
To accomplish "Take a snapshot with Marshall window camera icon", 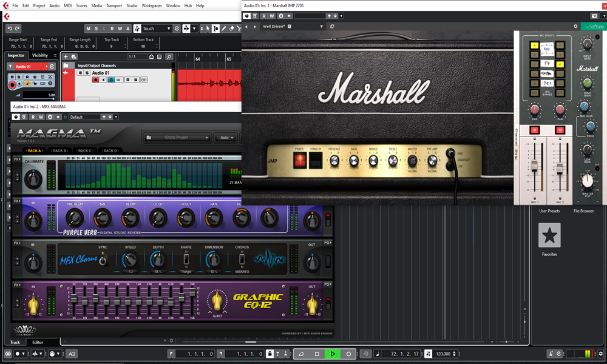I will pos(594,16).
